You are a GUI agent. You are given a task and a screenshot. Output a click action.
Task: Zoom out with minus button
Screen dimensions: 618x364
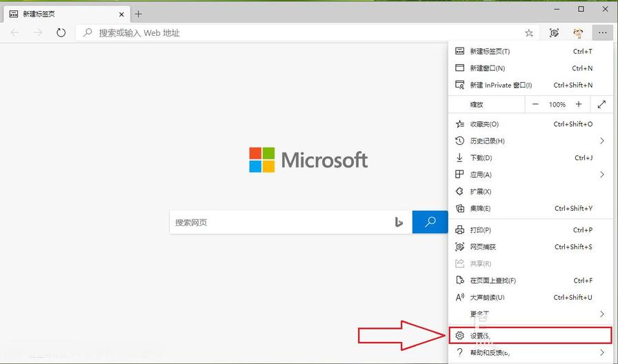coord(535,104)
